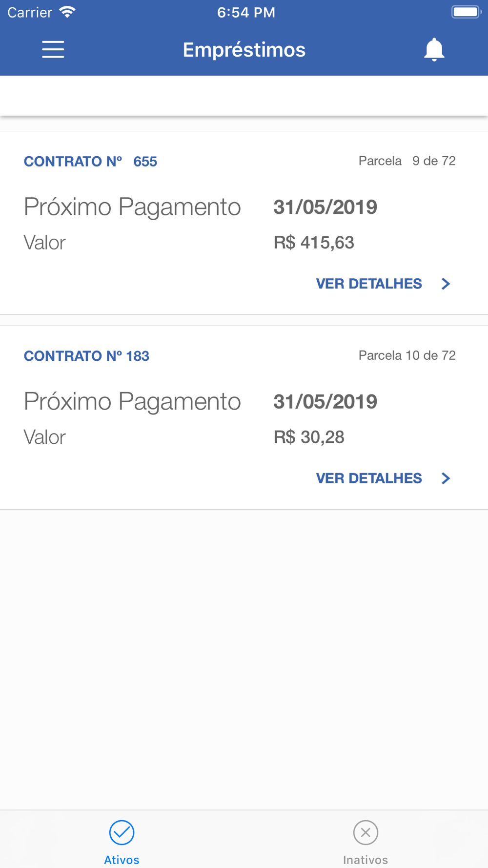488x868 pixels.
Task: Switch to the Ativos tab label
Action: click(x=122, y=860)
